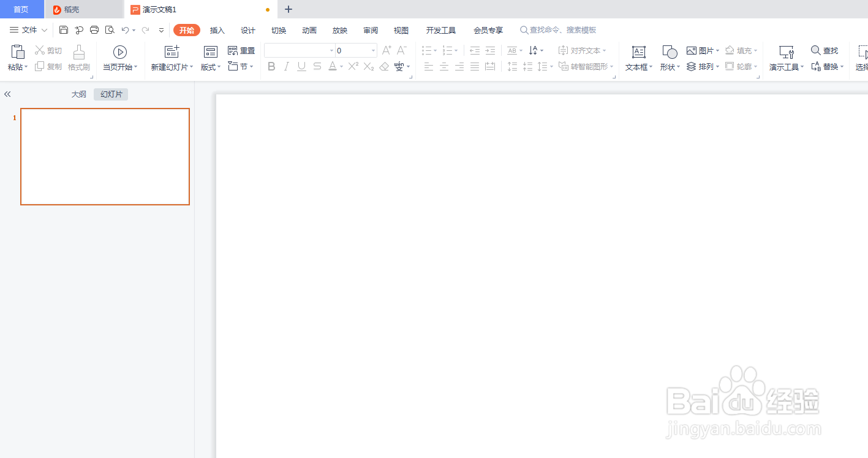Switch to the 稻壳 tab
This screenshot has height=458, width=868.
pyautogui.click(x=84, y=9)
